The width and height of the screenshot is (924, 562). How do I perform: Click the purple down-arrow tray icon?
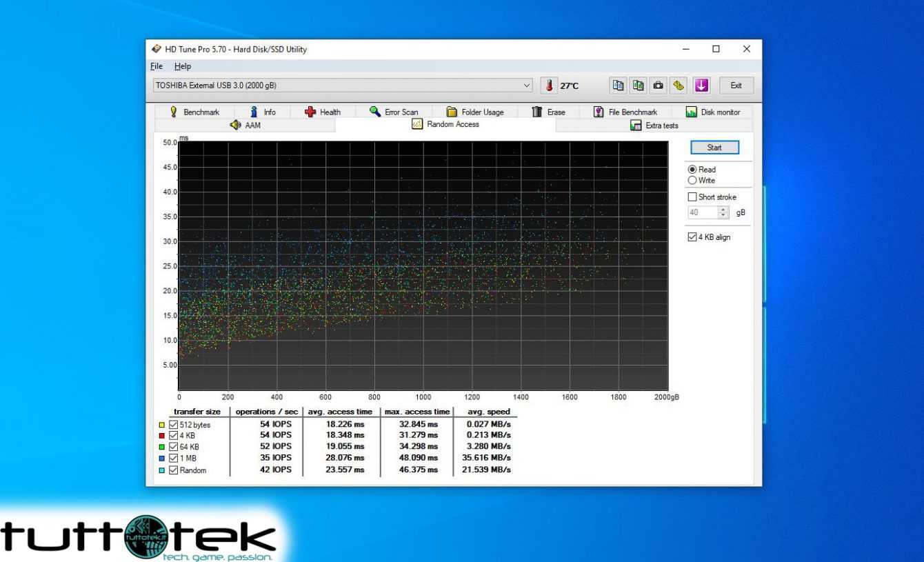click(x=701, y=86)
